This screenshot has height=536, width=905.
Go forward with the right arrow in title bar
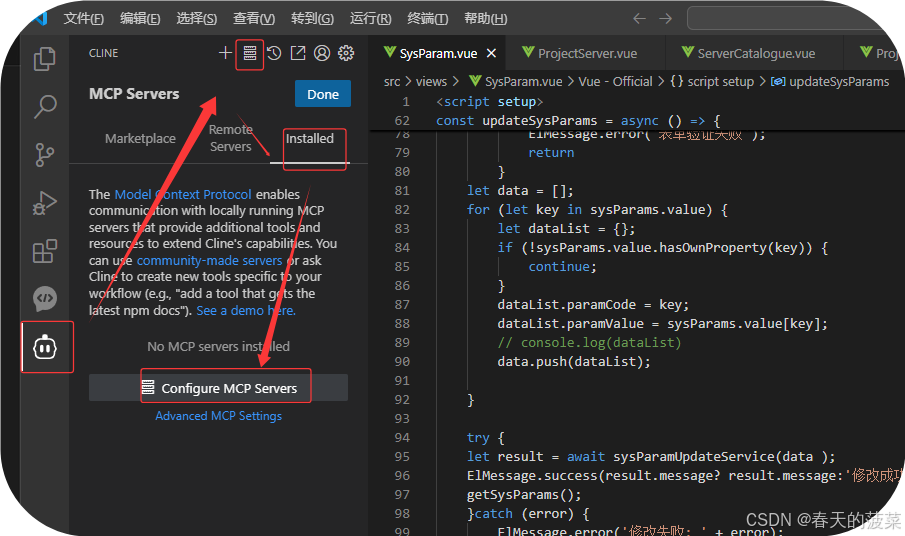click(x=665, y=18)
